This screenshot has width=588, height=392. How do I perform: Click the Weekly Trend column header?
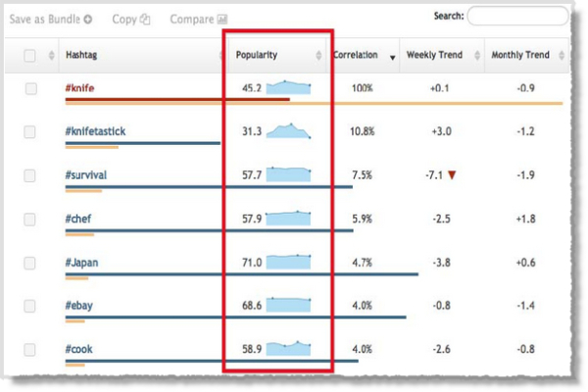442,55
